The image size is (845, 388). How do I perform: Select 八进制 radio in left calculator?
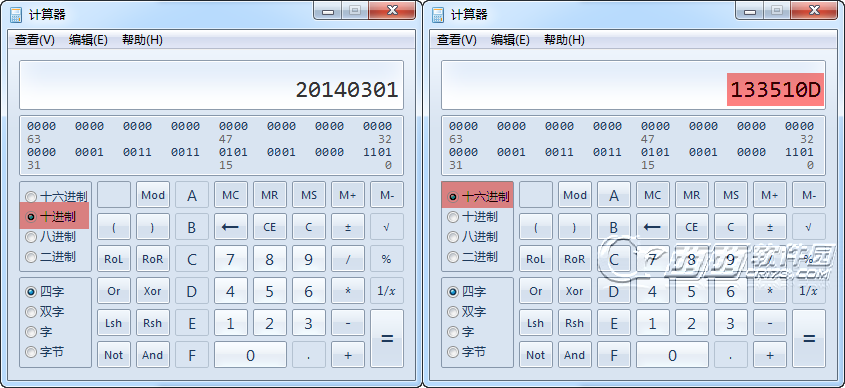[x=51, y=237]
